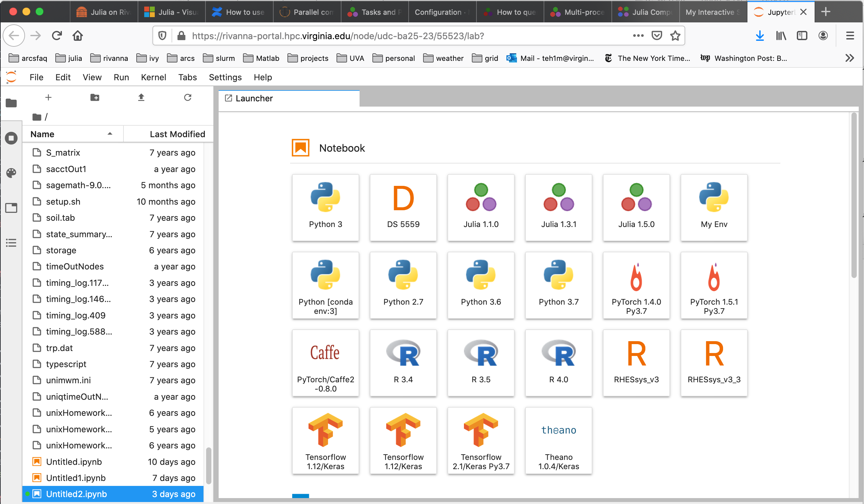Open the Table of Contents sidebar icon
This screenshot has width=864, height=504.
11,243
